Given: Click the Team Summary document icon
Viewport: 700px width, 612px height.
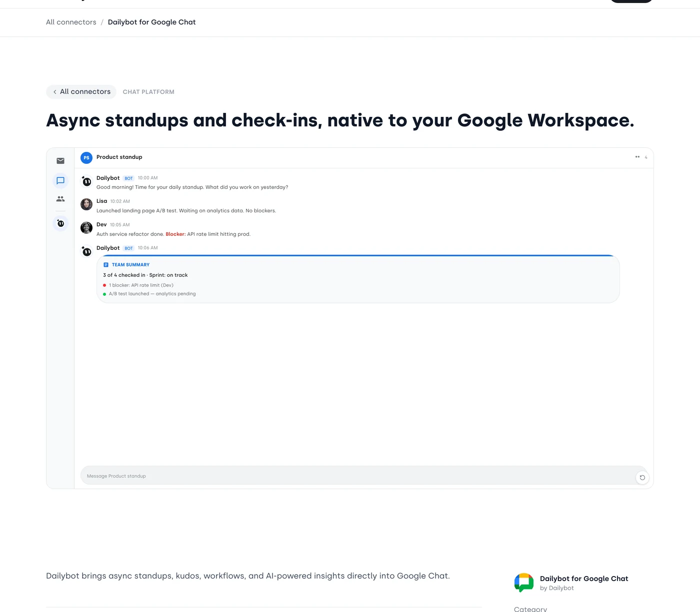Looking at the screenshot, I should (x=106, y=265).
